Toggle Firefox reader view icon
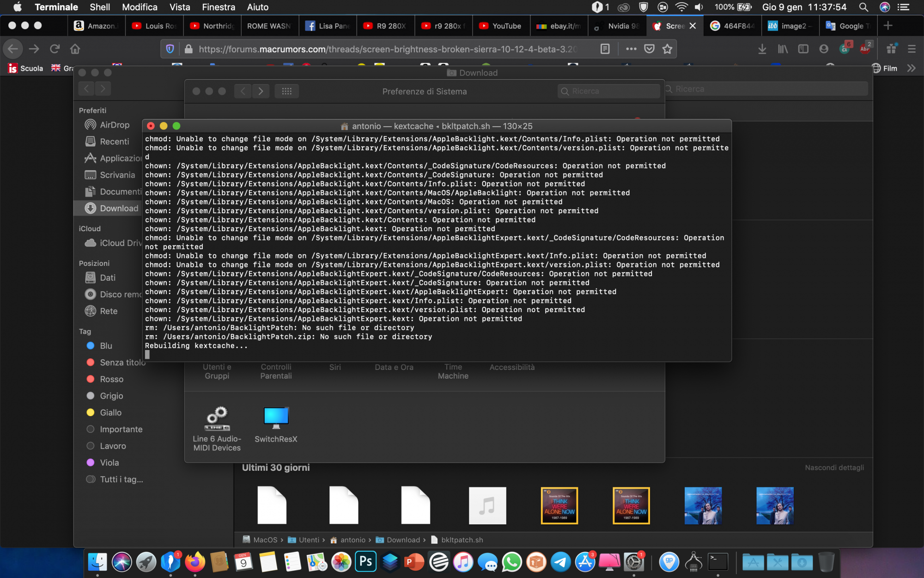Image resolution: width=924 pixels, height=578 pixels. point(605,49)
